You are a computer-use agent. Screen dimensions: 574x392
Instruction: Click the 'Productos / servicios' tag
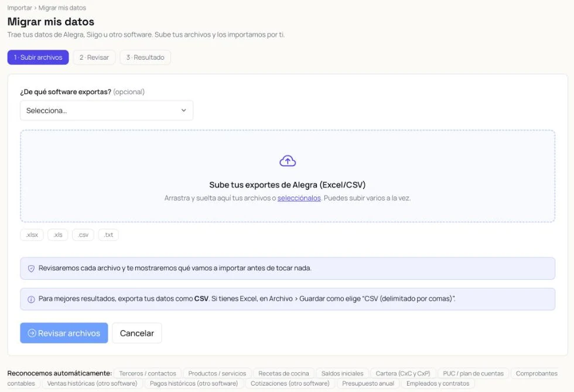217,373
